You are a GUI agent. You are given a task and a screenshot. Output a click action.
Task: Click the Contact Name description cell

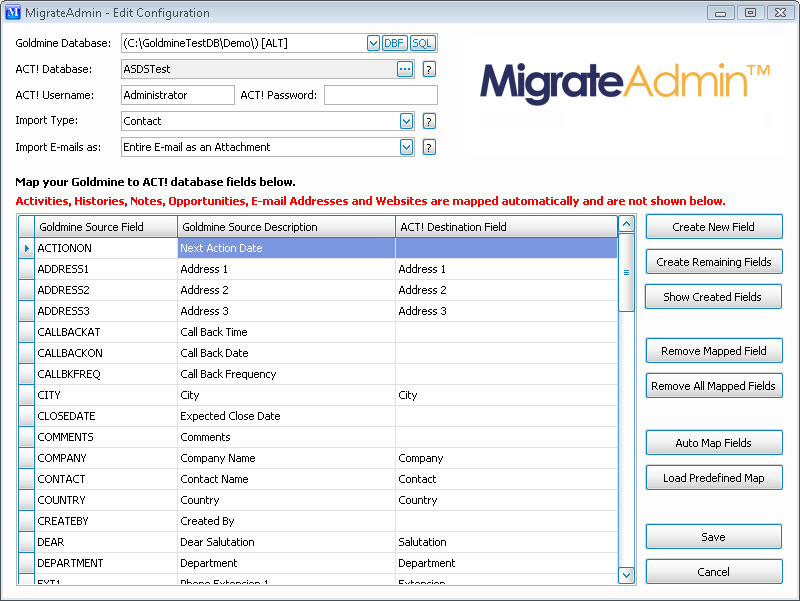(x=286, y=479)
